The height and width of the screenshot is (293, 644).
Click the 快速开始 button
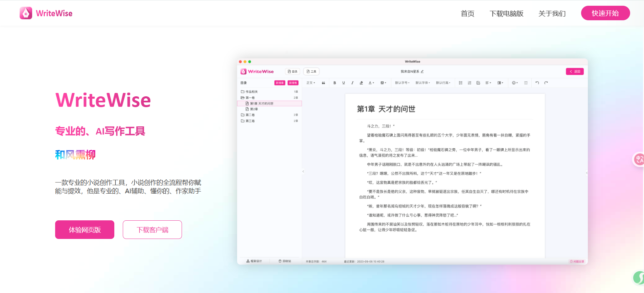(x=605, y=13)
